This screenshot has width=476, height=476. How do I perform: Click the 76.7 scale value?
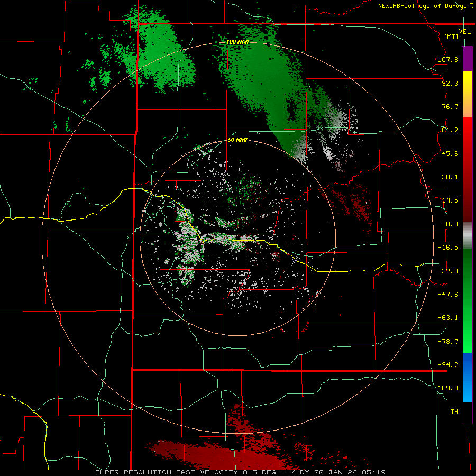tap(450, 106)
